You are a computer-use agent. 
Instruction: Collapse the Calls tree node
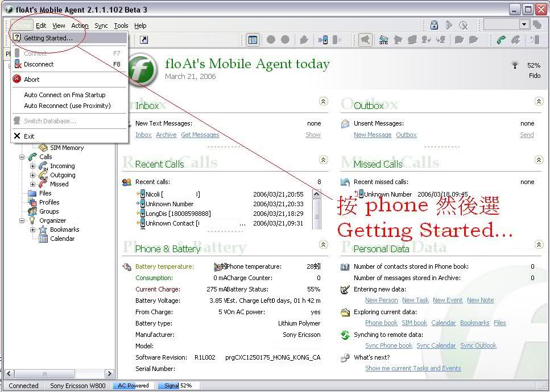[x=22, y=157]
